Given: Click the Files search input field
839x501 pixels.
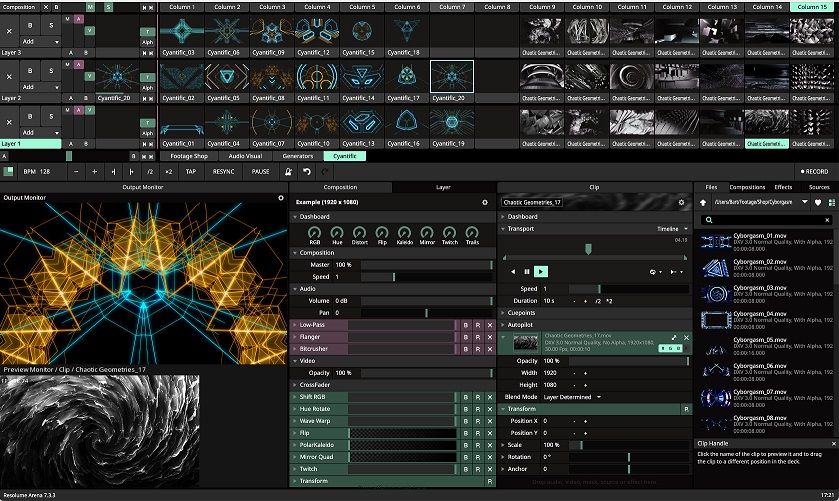Looking at the screenshot, I should (x=768, y=220).
